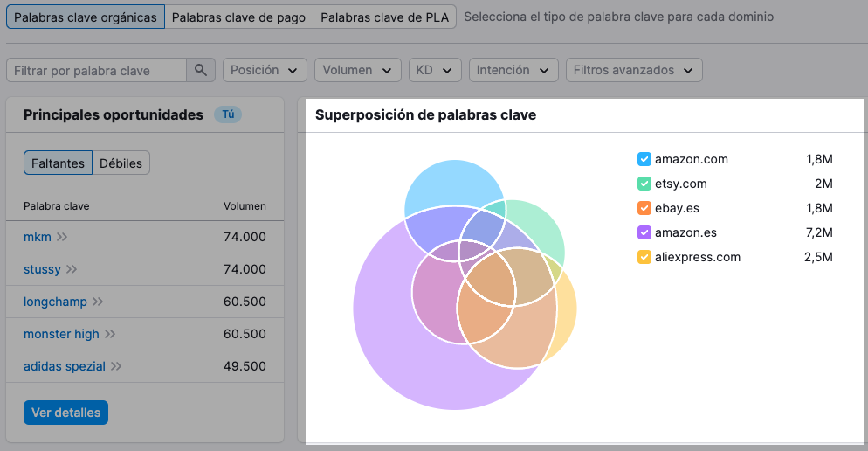This screenshot has height=451, width=868.
Task: Click the magnifying glass search icon
Action: (200, 71)
